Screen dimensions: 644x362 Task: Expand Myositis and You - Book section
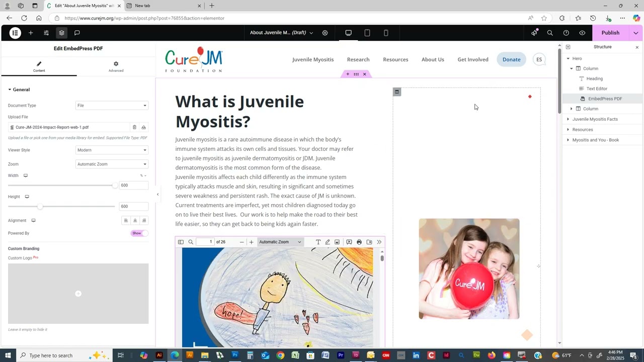568,140
